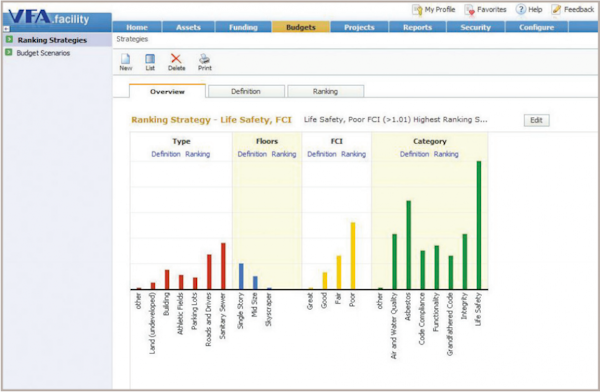Screen dimensions: 600x392
Task: Open the List view icon
Action: pyautogui.click(x=150, y=59)
